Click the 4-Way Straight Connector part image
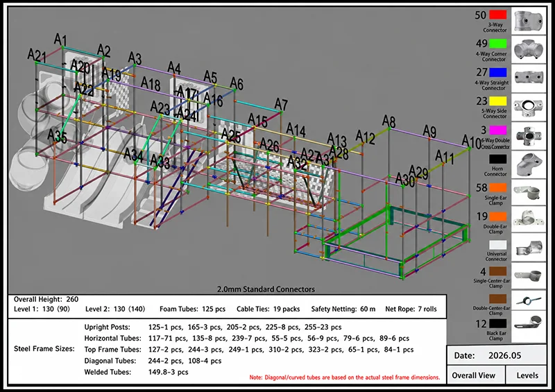 pyautogui.click(x=529, y=78)
